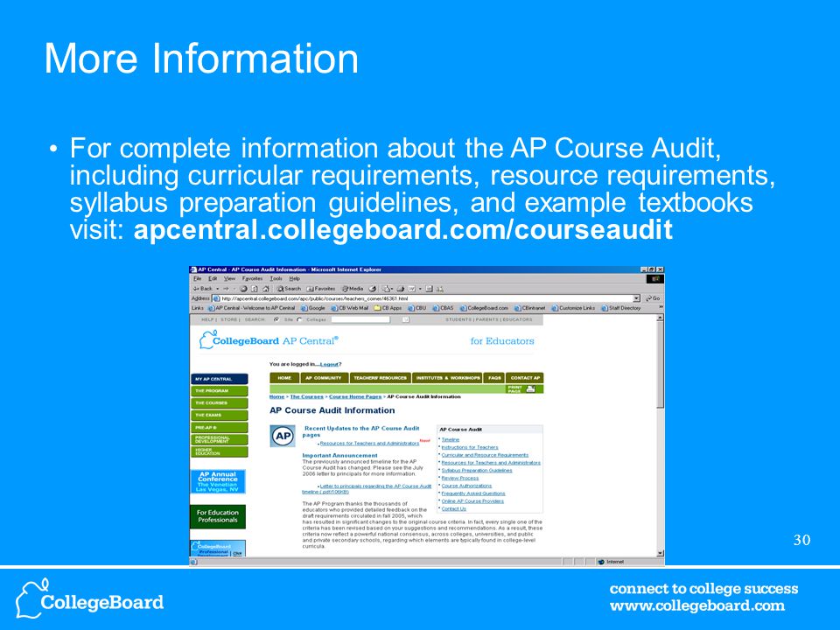Open the Media pane from IE toolbar
This screenshot has width=840, height=630.
click(x=353, y=289)
